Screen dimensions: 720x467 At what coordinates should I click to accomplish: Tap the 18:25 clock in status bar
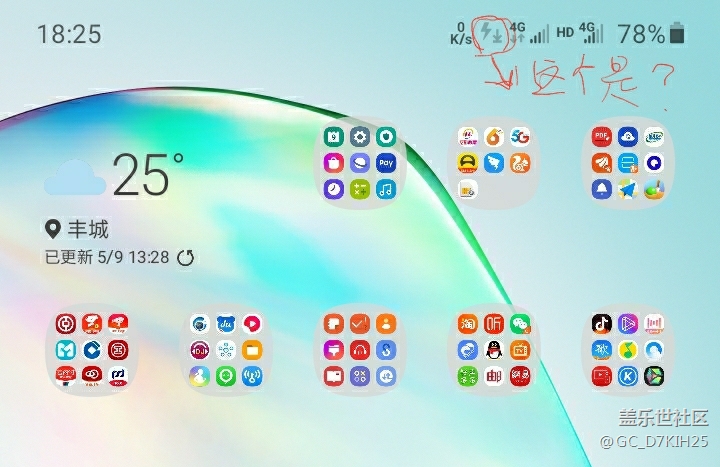(x=69, y=34)
